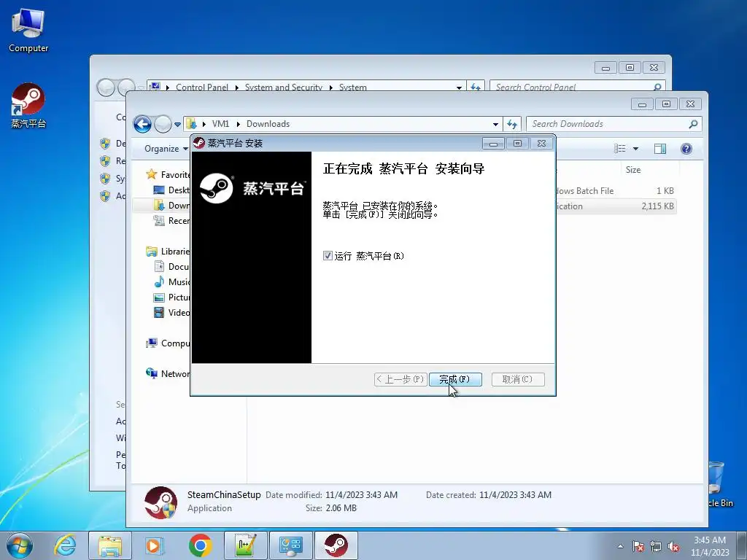Open the Organize menu
Image resolution: width=747 pixels, height=560 pixels.
click(166, 149)
